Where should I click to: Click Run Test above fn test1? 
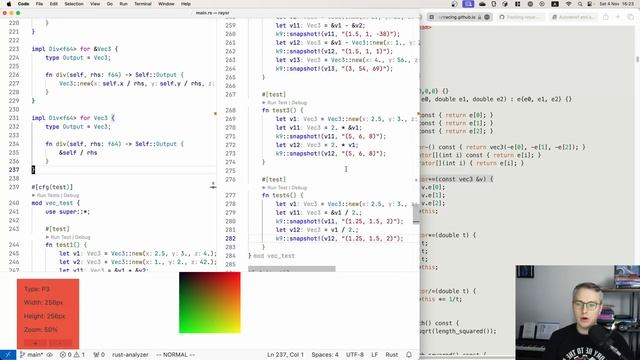pos(61,237)
